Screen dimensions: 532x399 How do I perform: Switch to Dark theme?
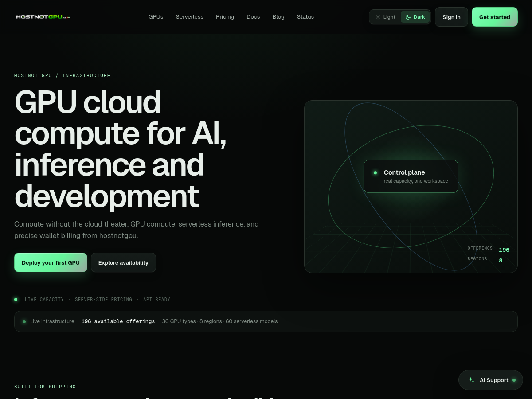tap(415, 17)
